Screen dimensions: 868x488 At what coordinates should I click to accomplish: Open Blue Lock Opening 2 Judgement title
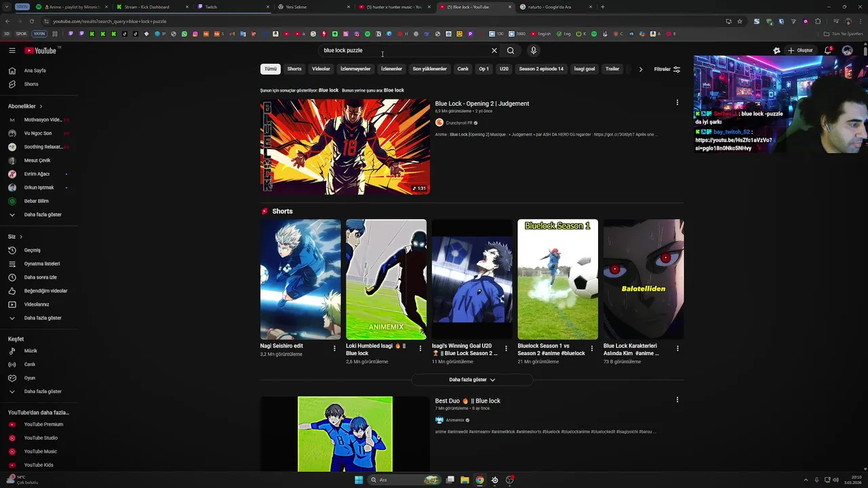click(x=482, y=104)
